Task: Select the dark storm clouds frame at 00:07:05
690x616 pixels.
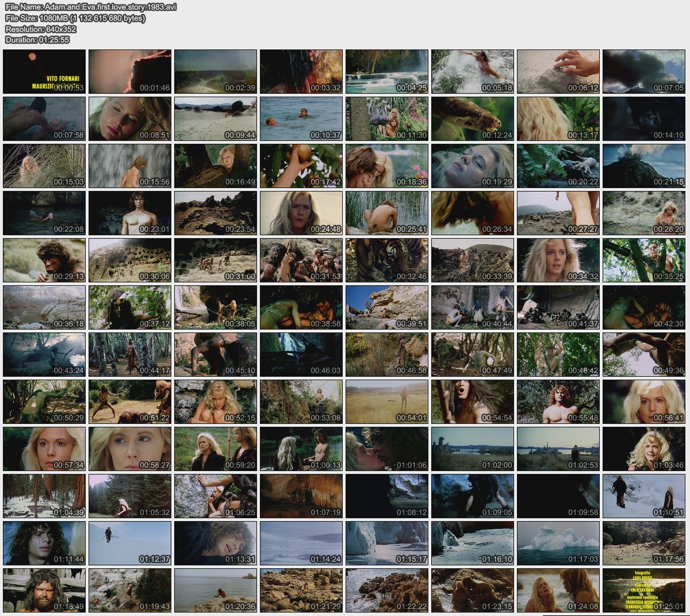Action: point(644,71)
